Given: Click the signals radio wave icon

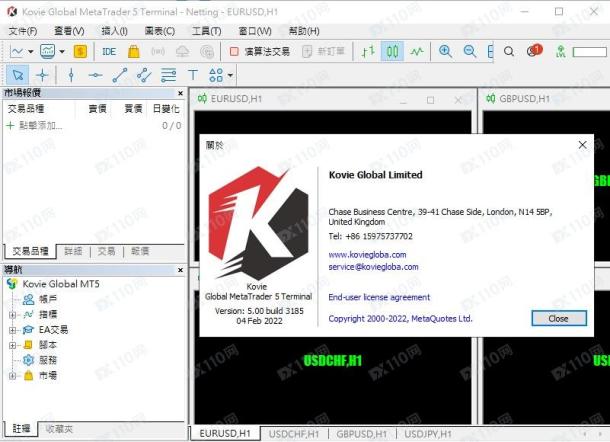Looking at the screenshot, I should click(158, 51).
